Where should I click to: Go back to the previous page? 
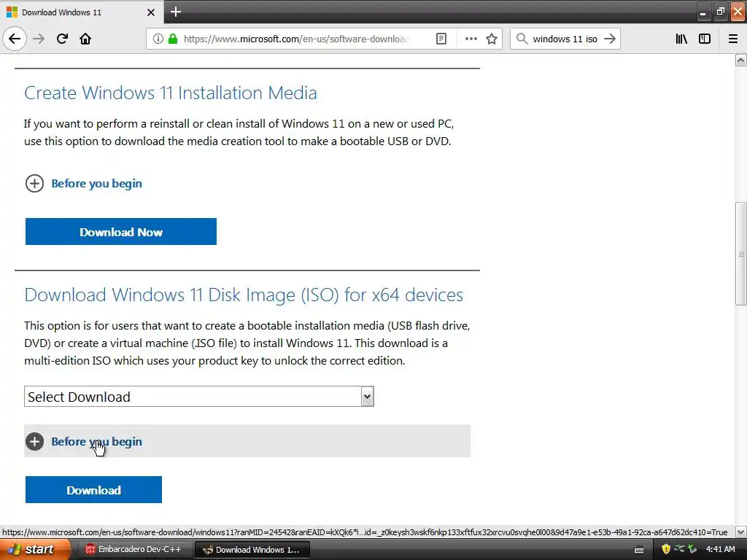point(15,39)
